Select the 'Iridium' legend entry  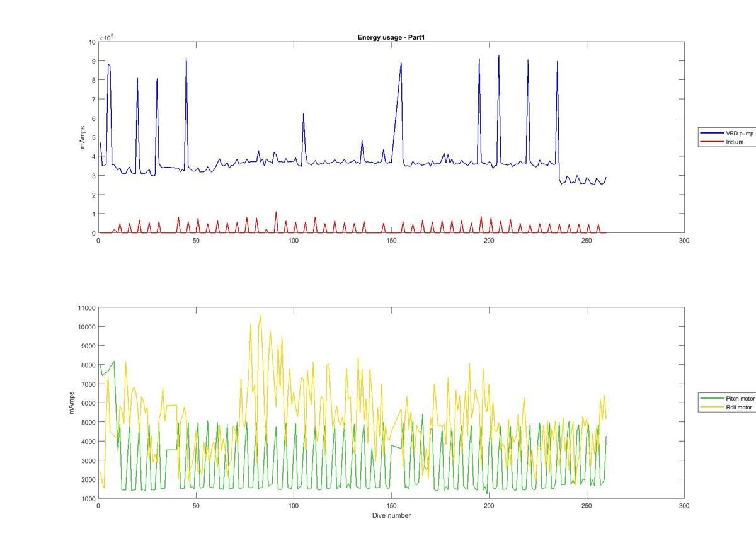(x=723, y=142)
